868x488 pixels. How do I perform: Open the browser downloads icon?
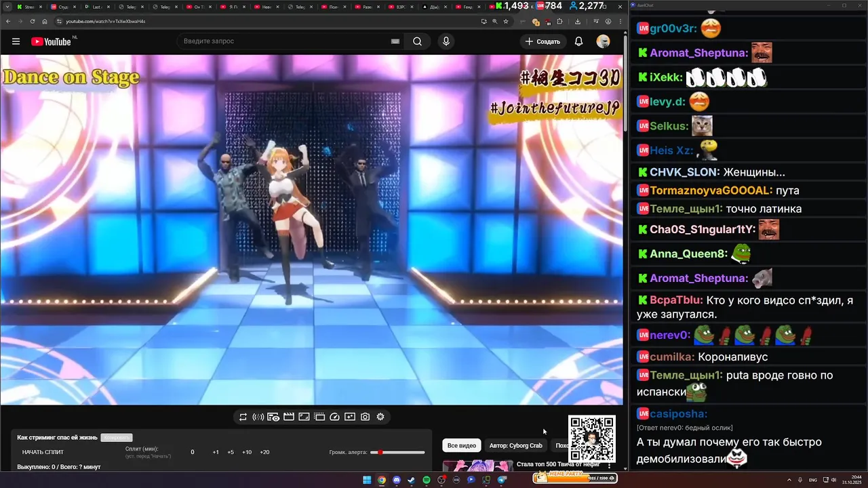[577, 21]
